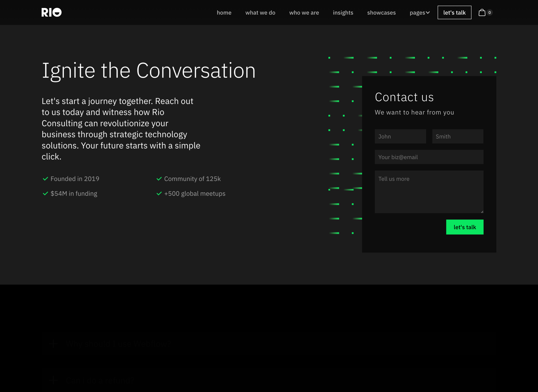Click the outlined let's talk header button
538x392 pixels.
click(x=454, y=13)
